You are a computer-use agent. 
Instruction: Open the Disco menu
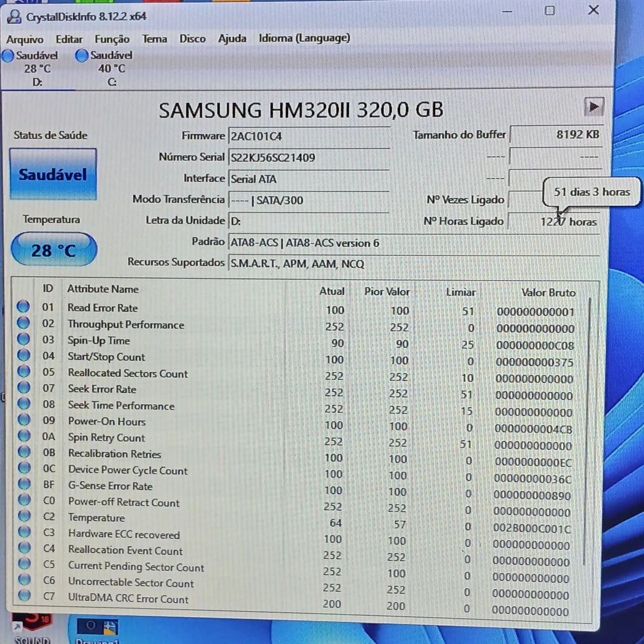[192, 39]
